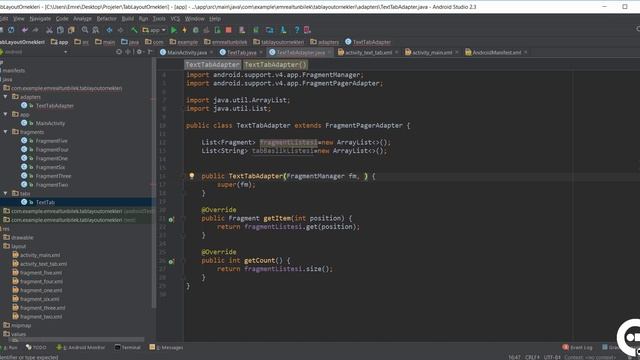Open the View menu
The image size is (640, 360).
click(x=19, y=19)
